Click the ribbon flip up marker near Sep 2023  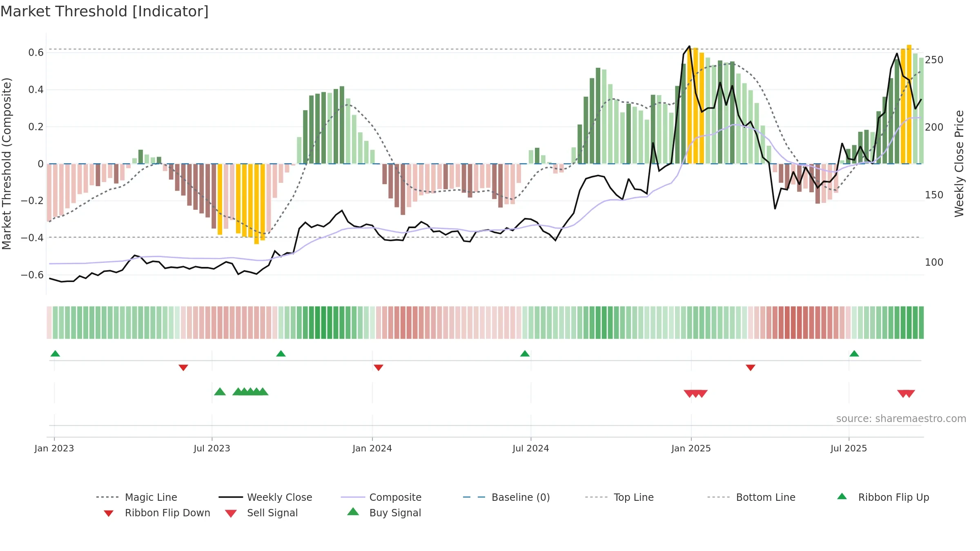pyautogui.click(x=281, y=353)
